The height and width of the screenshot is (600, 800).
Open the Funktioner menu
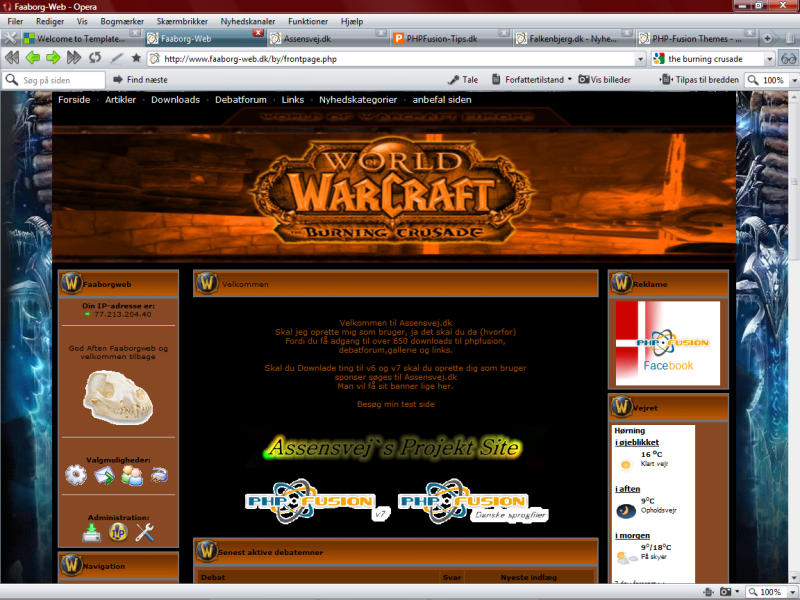click(x=308, y=21)
